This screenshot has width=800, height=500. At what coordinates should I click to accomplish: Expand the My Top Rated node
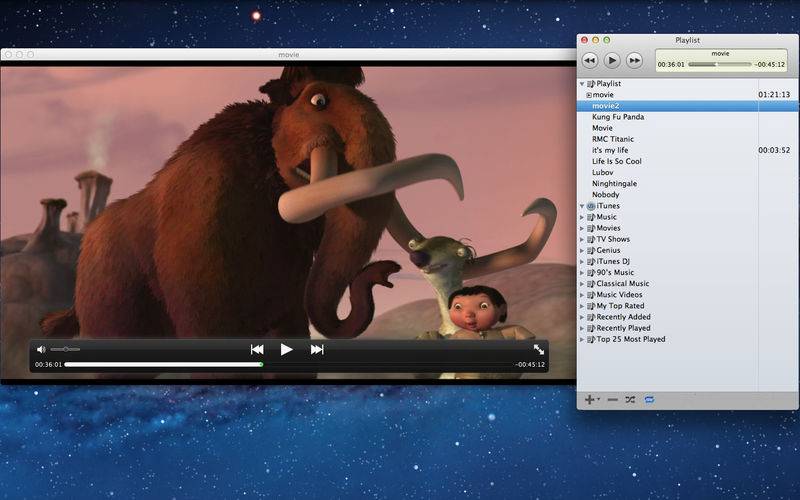tap(582, 306)
